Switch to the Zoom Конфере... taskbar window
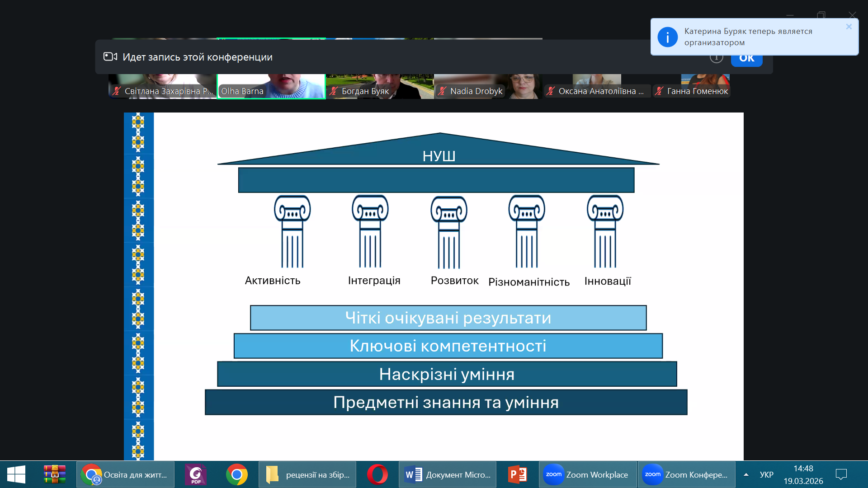This screenshot has height=488, width=868. tap(687, 474)
